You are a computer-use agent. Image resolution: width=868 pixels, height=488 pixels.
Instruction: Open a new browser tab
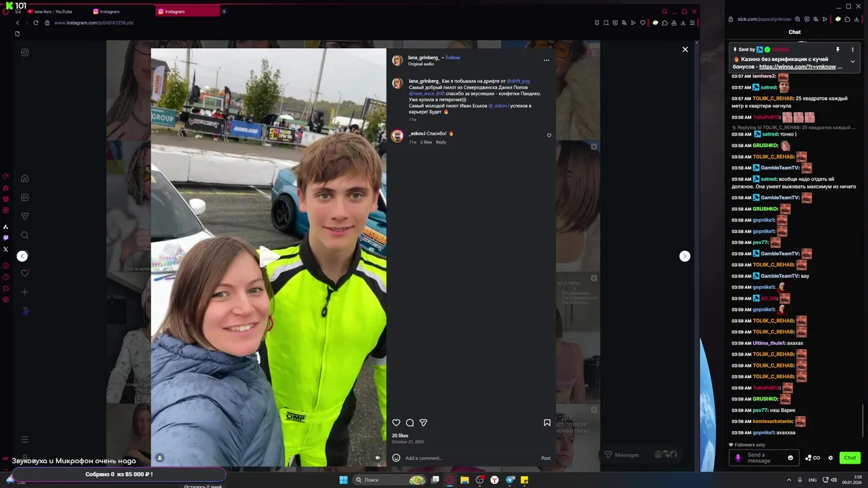pos(224,12)
